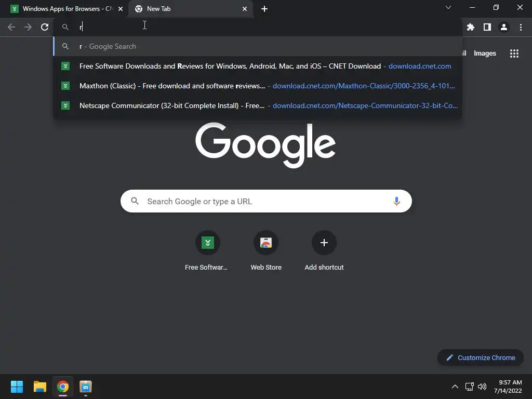Start voice search with the microphone icon

pos(396,201)
